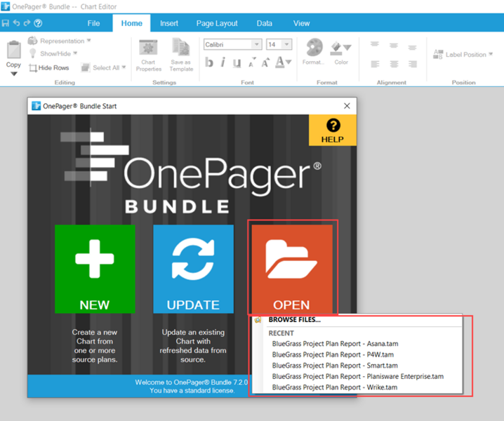This screenshot has height=421, width=504.
Task: Close the OnePager Bundle Start dialog
Action: 347,106
